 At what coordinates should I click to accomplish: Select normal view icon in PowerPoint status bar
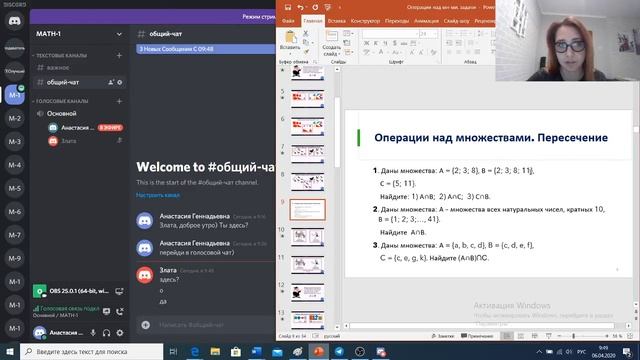[x=507, y=336]
